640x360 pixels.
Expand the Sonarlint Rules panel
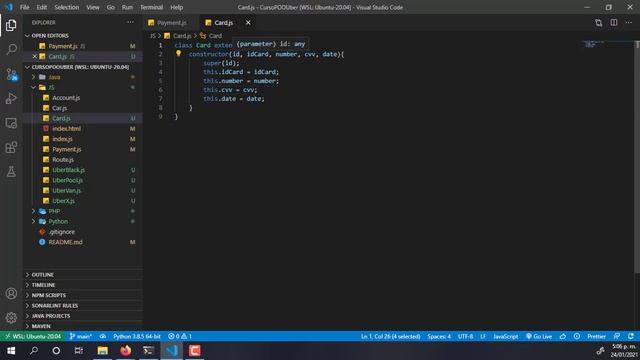[83, 305]
